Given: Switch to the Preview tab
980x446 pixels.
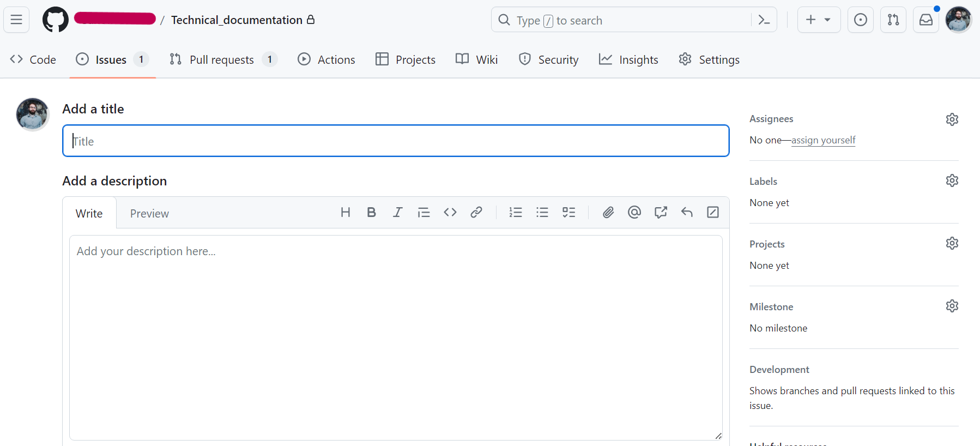Looking at the screenshot, I should [149, 214].
